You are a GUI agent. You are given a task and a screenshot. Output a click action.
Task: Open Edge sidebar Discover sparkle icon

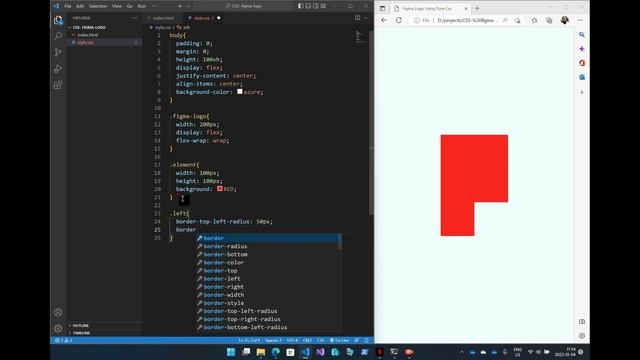click(x=582, y=49)
